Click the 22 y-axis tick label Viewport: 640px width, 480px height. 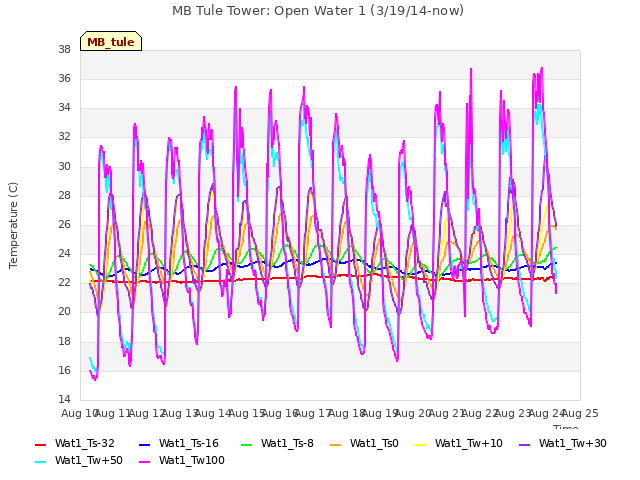click(64, 282)
